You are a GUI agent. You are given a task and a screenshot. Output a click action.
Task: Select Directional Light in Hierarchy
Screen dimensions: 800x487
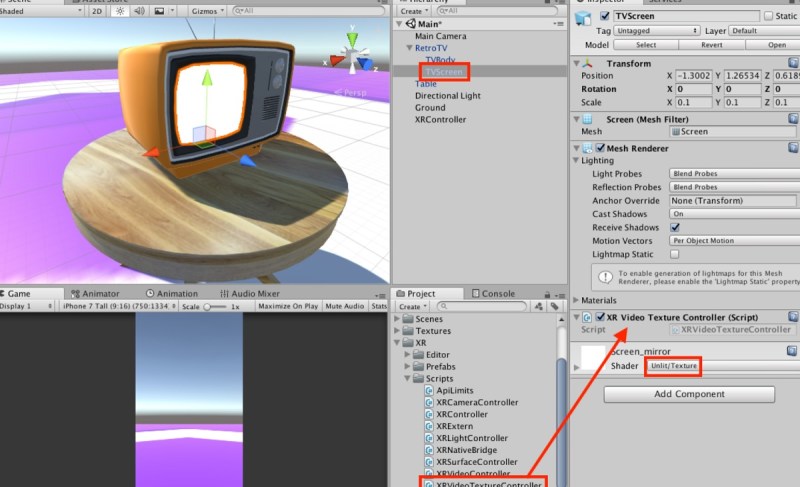(x=447, y=95)
